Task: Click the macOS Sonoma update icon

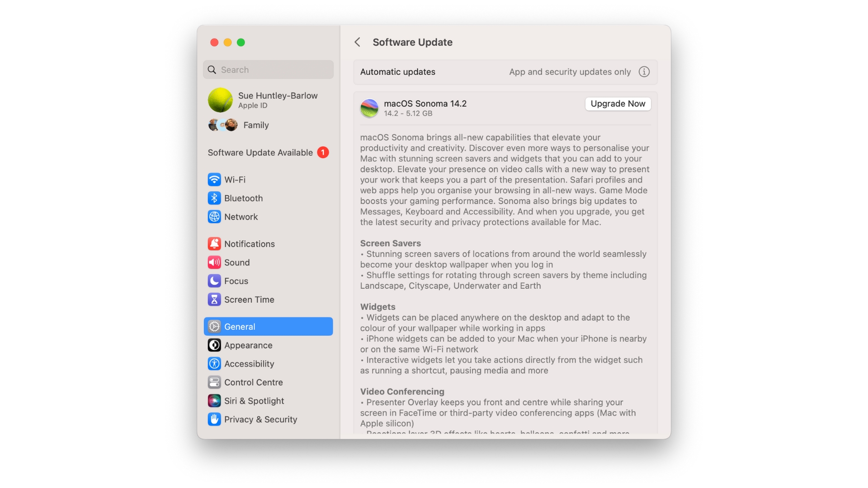Action: pos(369,108)
